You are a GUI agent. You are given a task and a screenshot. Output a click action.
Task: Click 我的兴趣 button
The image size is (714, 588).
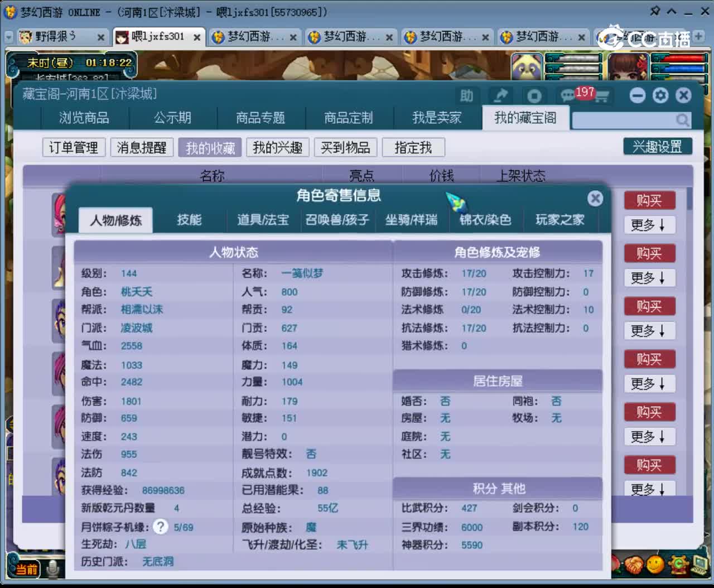click(x=277, y=148)
